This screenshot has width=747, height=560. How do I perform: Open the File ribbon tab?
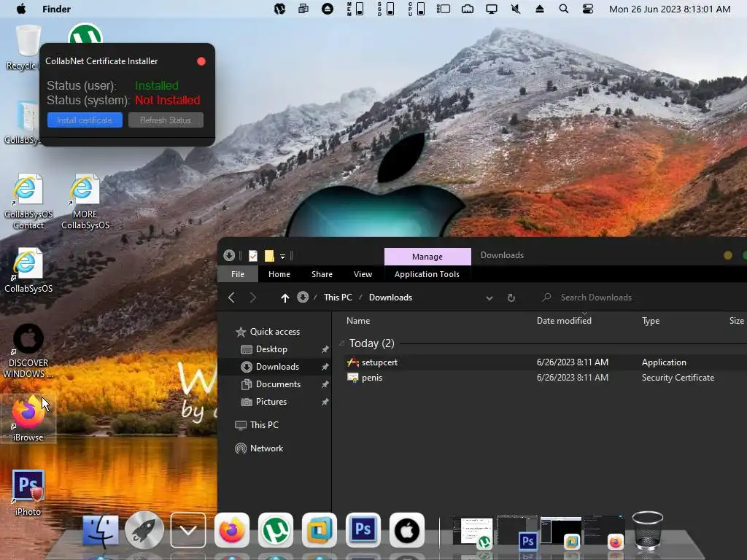pyautogui.click(x=238, y=274)
